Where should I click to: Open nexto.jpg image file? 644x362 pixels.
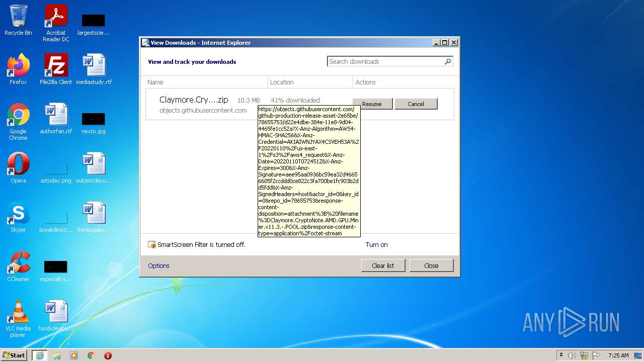pos(93,122)
